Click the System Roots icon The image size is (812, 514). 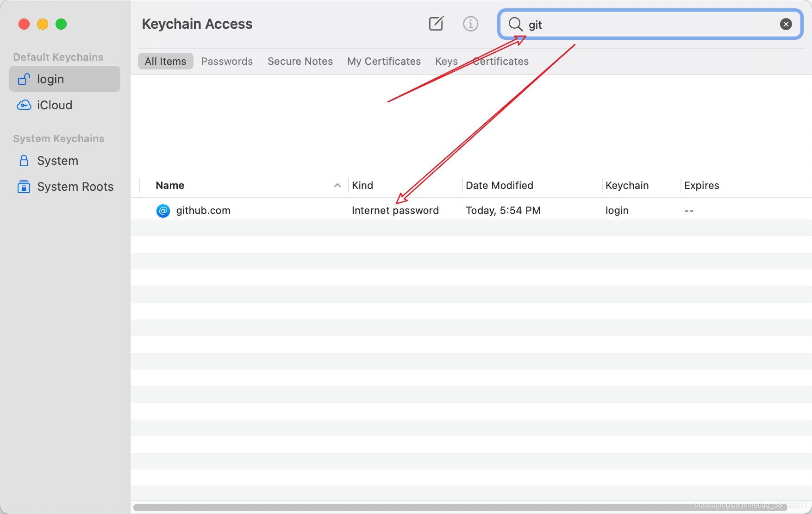click(24, 187)
